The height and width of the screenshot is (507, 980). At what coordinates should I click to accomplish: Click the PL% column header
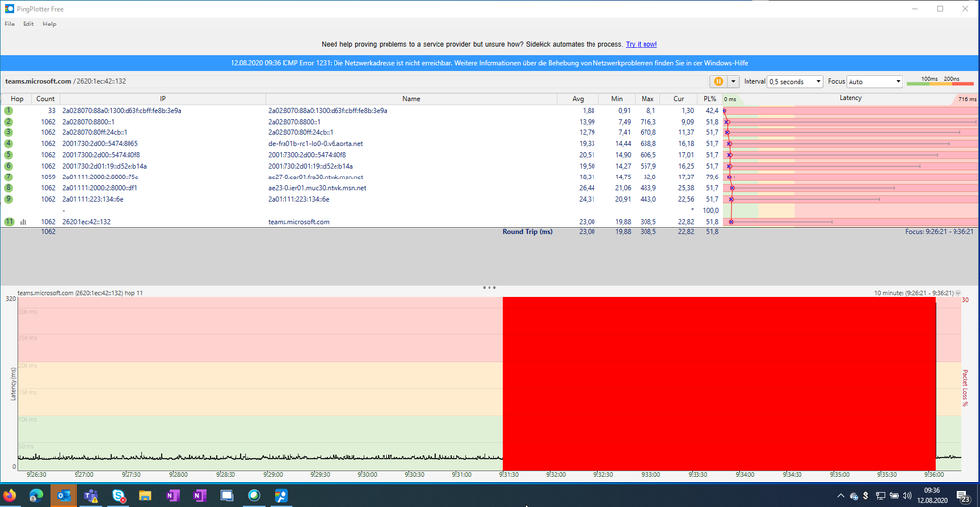tap(710, 99)
